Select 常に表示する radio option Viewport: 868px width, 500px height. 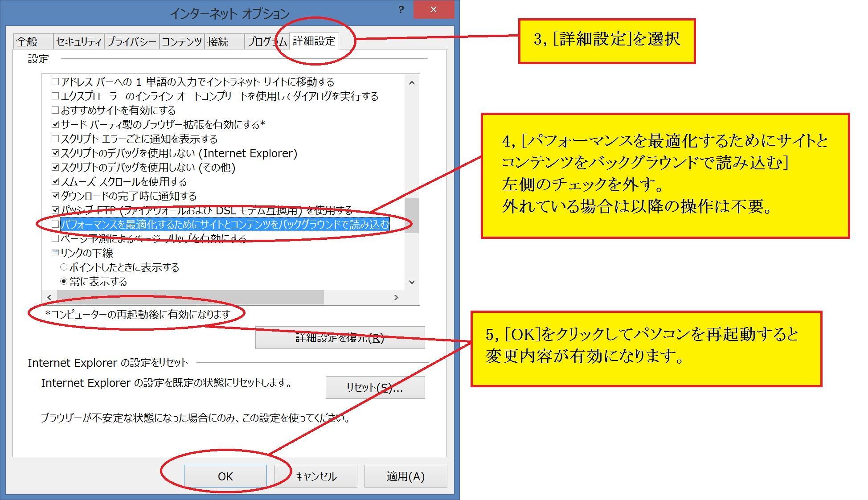(64, 281)
